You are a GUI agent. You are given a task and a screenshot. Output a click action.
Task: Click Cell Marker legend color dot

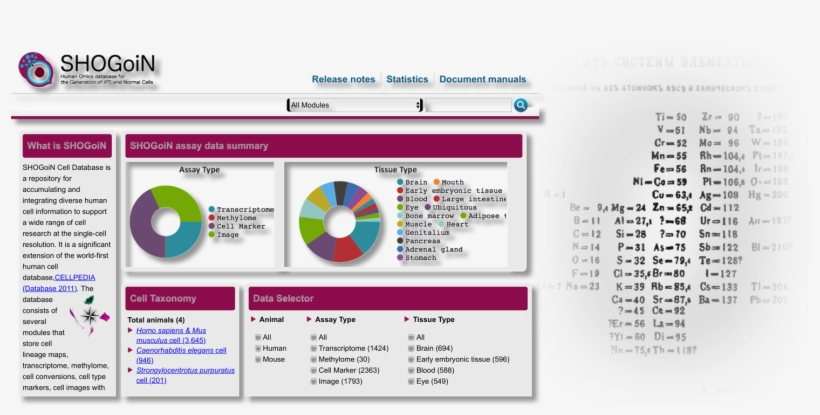coord(212,226)
